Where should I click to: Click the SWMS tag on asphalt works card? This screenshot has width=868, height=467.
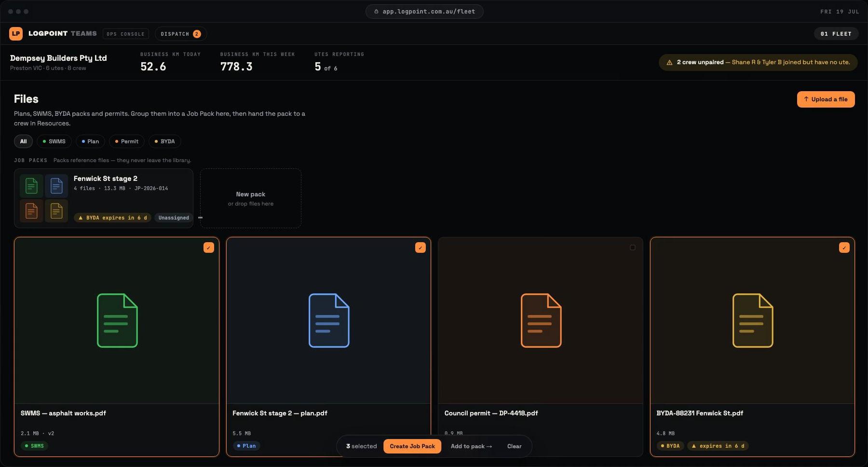(34, 446)
